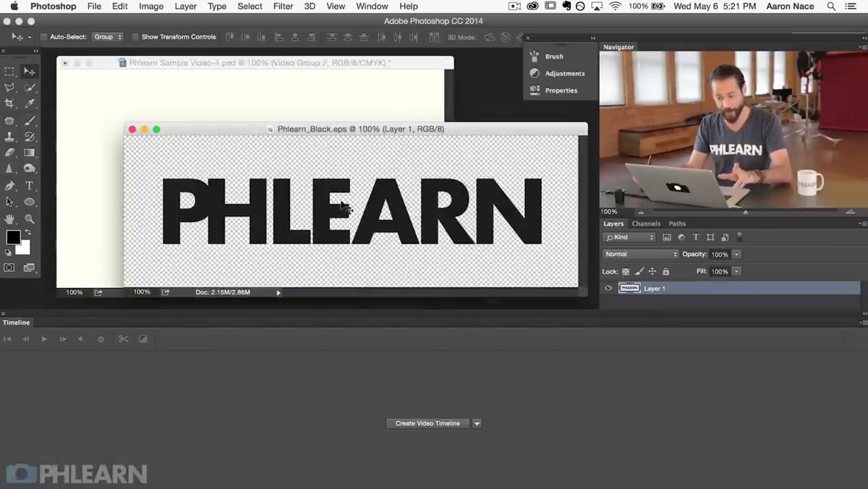This screenshot has width=868, height=489.
Task: Select the Crop tool
Action: click(10, 104)
